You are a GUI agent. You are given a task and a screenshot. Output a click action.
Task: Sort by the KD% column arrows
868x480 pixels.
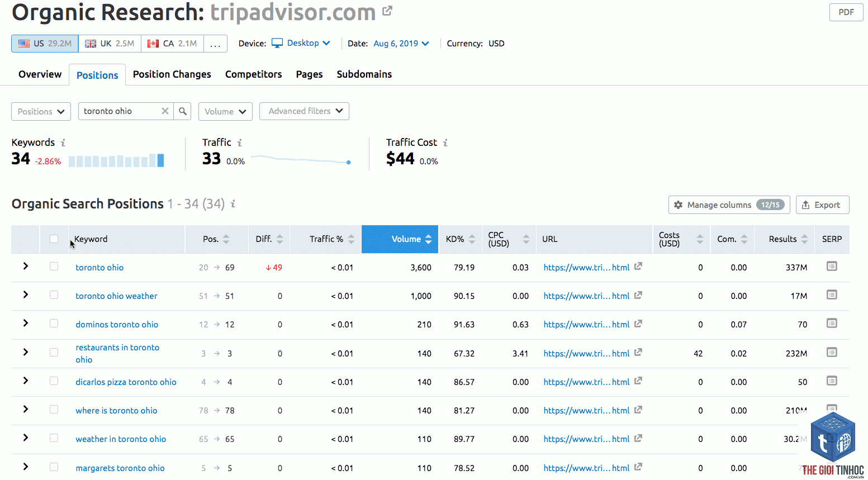[472, 239]
